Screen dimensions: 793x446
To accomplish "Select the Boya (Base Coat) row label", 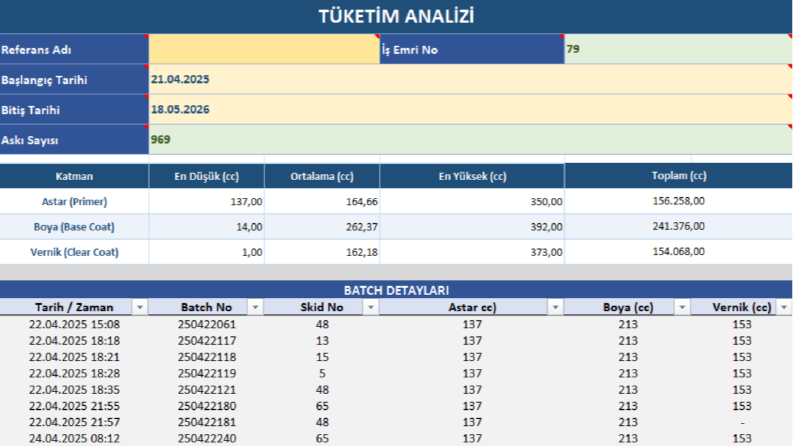I will point(74,227).
